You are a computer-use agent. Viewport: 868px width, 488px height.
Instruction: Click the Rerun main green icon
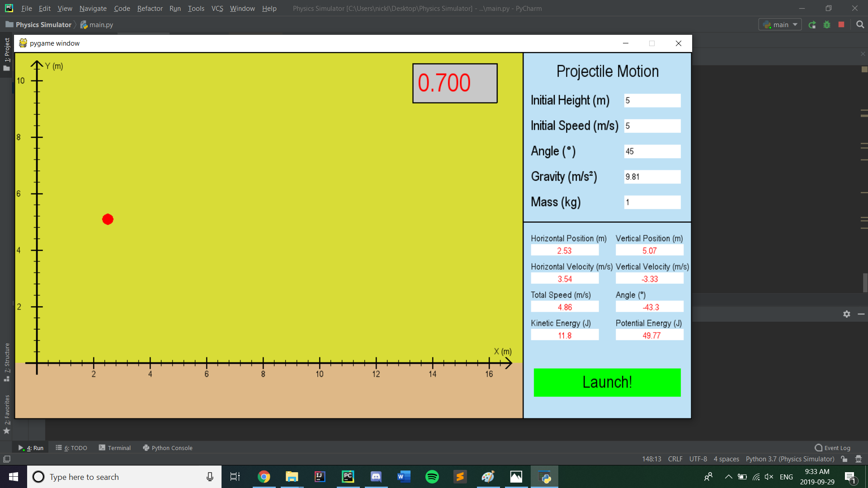[x=812, y=25]
